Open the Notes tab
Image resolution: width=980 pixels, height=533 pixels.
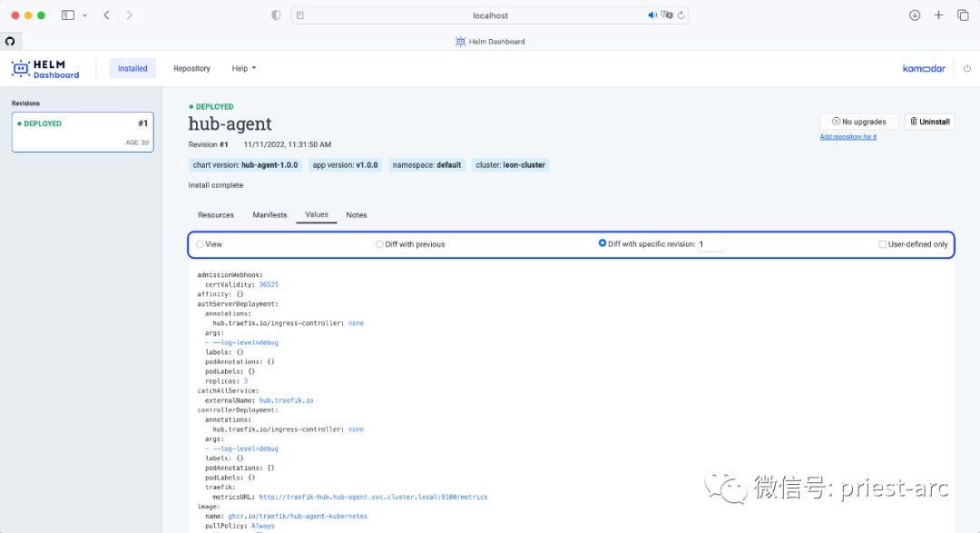click(357, 214)
